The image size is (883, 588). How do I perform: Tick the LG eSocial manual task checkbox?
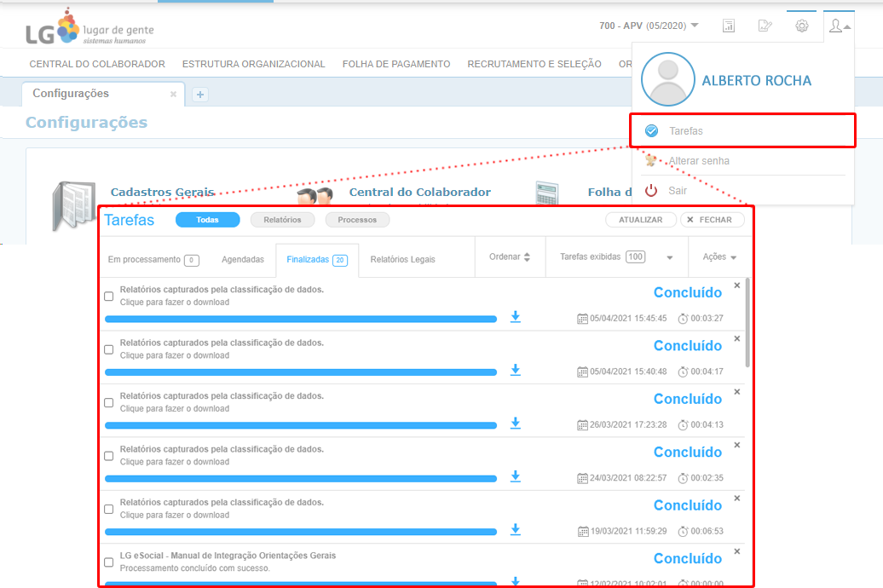tap(108, 562)
